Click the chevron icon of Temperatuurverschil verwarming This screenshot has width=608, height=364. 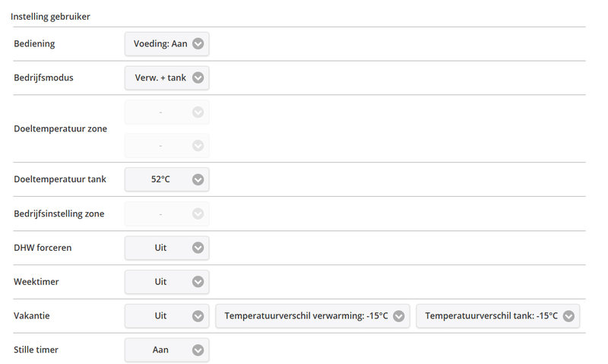pos(399,316)
